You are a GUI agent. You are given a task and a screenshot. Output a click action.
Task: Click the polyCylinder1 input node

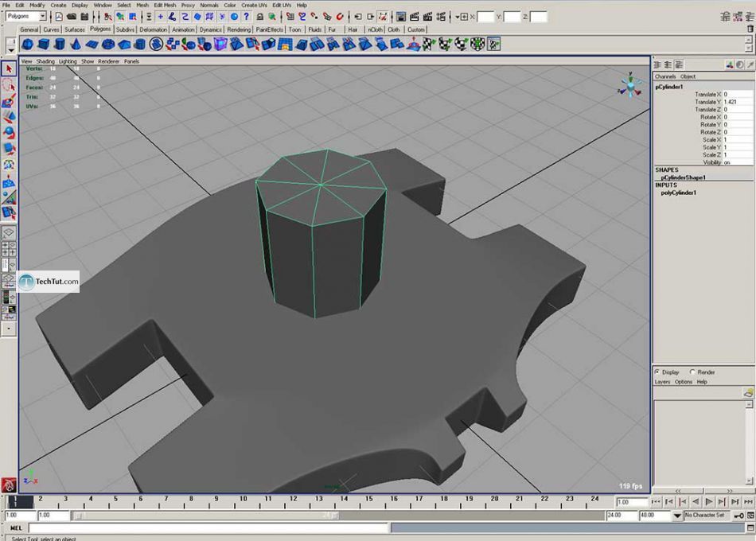coord(678,193)
